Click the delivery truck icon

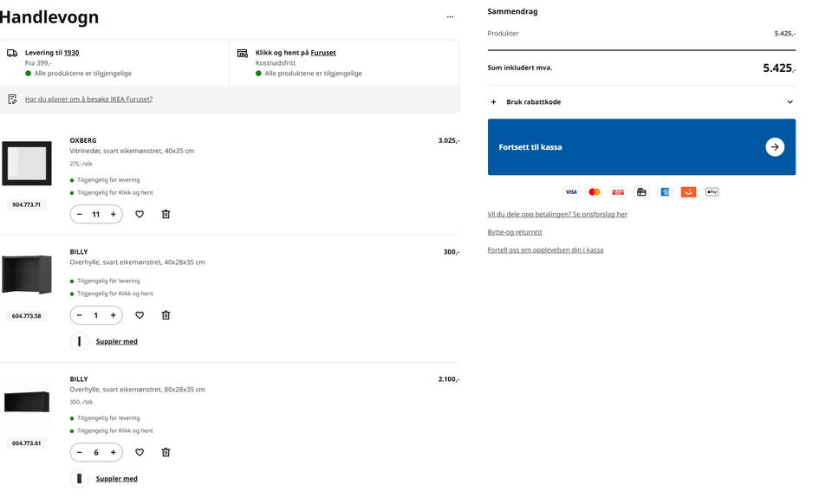click(x=12, y=53)
